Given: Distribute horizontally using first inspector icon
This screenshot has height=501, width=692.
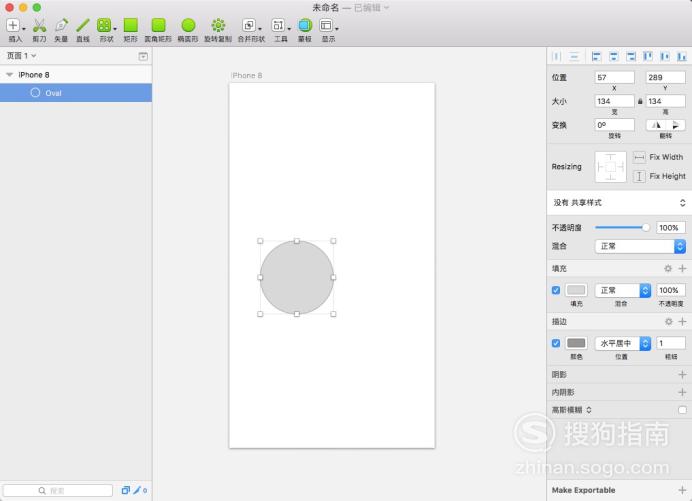Looking at the screenshot, I should (x=557, y=56).
